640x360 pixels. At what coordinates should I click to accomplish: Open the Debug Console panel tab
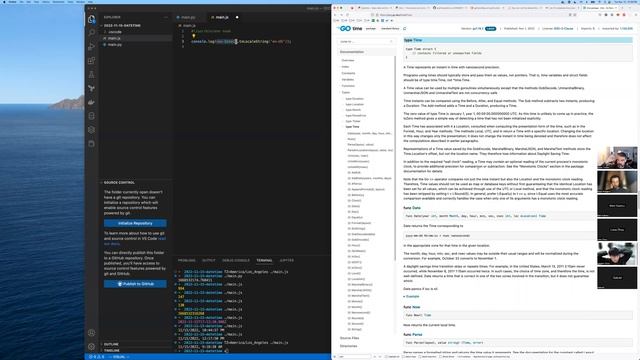[236, 260]
